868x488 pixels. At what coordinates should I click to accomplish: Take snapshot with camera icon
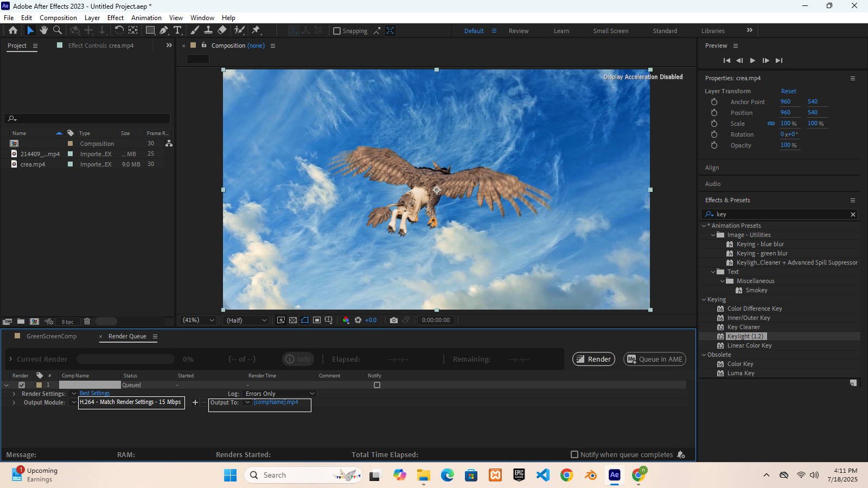394,320
